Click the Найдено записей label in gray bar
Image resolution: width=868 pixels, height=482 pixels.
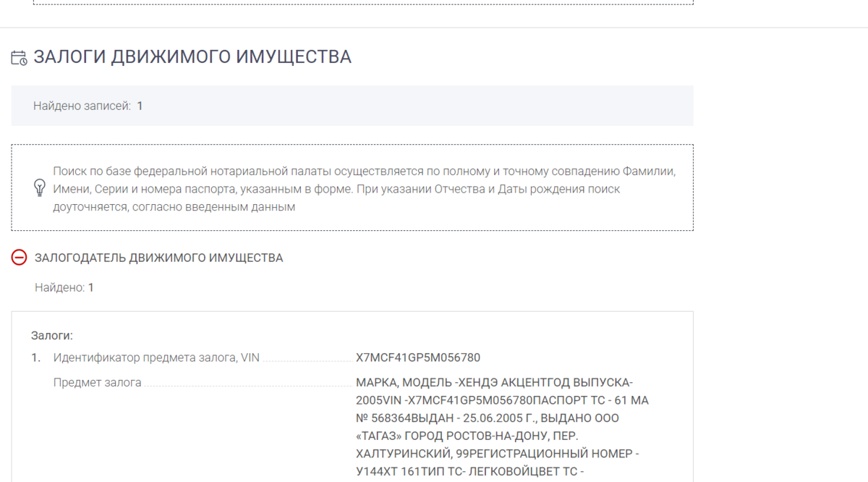click(82, 106)
